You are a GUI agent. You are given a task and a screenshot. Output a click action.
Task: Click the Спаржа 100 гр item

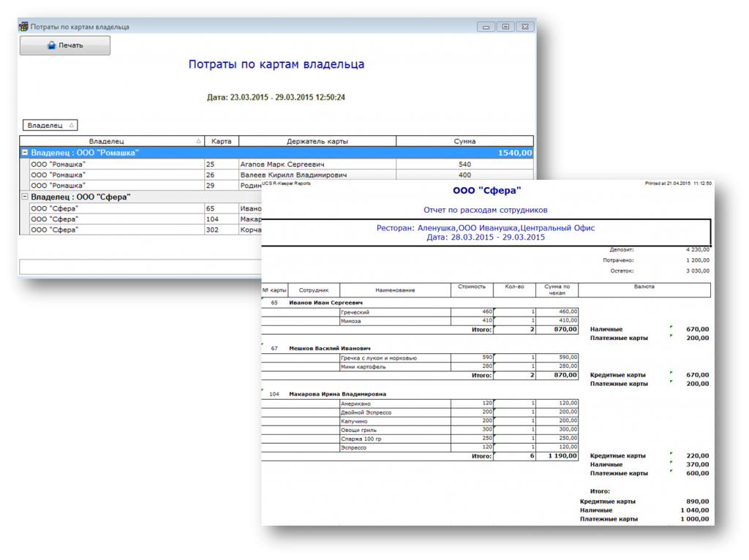pyautogui.click(x=395, y=439)
